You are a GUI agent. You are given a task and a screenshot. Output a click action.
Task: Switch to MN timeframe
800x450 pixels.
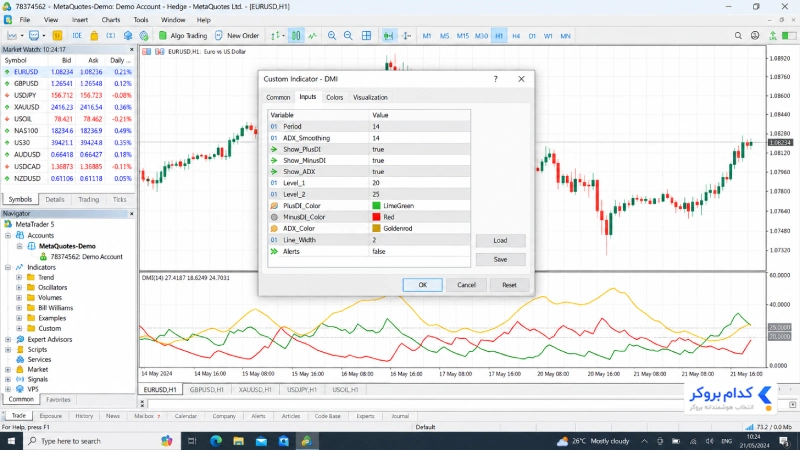point(565,36)
